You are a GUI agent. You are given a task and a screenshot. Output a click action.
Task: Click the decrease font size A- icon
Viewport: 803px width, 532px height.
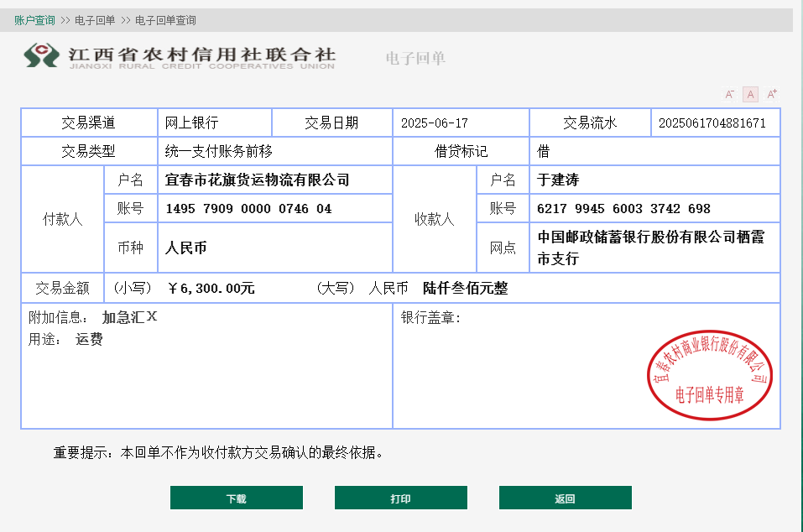click(x=729, y=94)
